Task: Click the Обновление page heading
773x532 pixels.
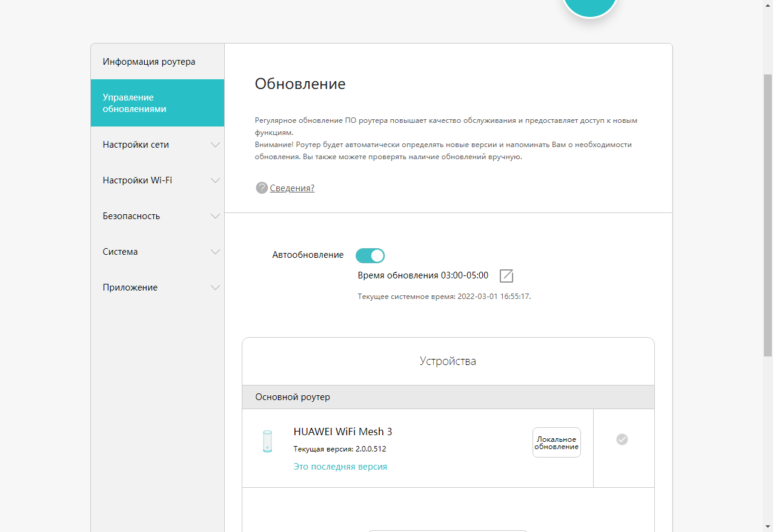Action: click(x=300, y=84)
